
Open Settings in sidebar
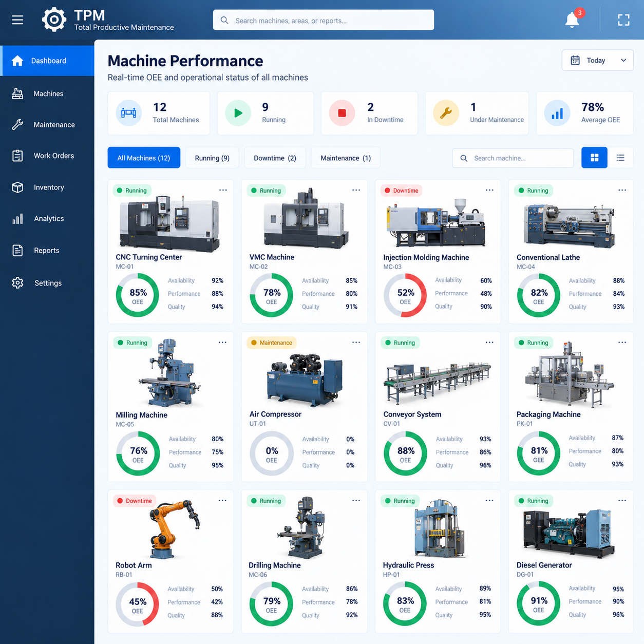point(47,283)
